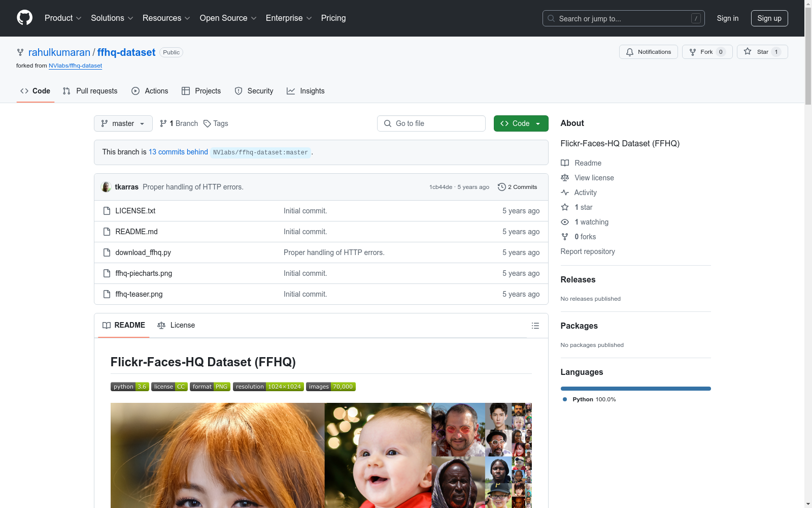Click the file icon beside LICENSE.txt

pyautogui.click(x=107, y=211)
